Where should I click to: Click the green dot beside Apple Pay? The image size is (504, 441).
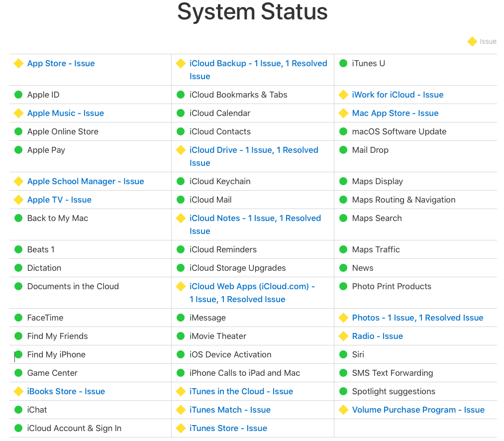point(18,150)
